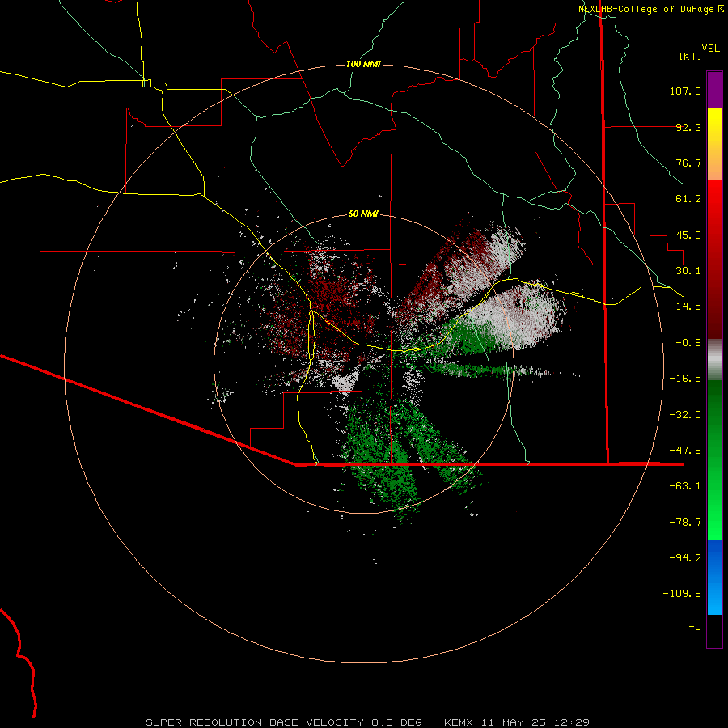
Task: Select the 92.3 legend value
Action: [x=688, y=127]
